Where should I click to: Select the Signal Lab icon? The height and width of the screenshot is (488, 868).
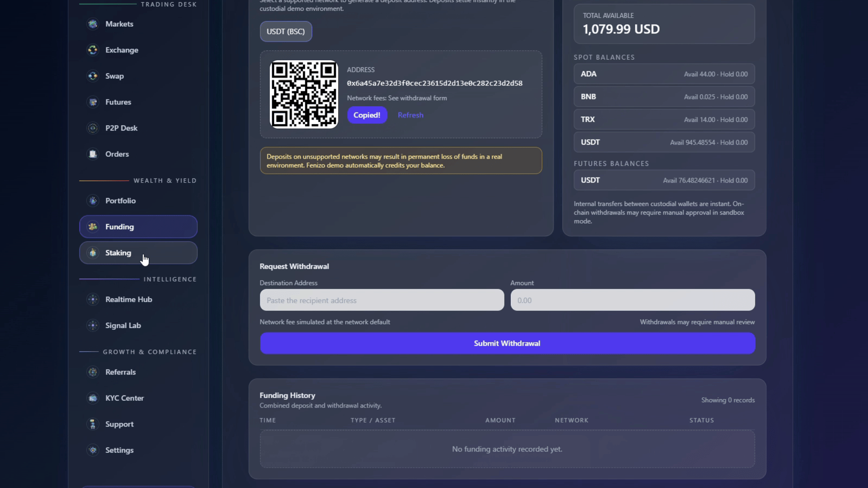[93, 325]
